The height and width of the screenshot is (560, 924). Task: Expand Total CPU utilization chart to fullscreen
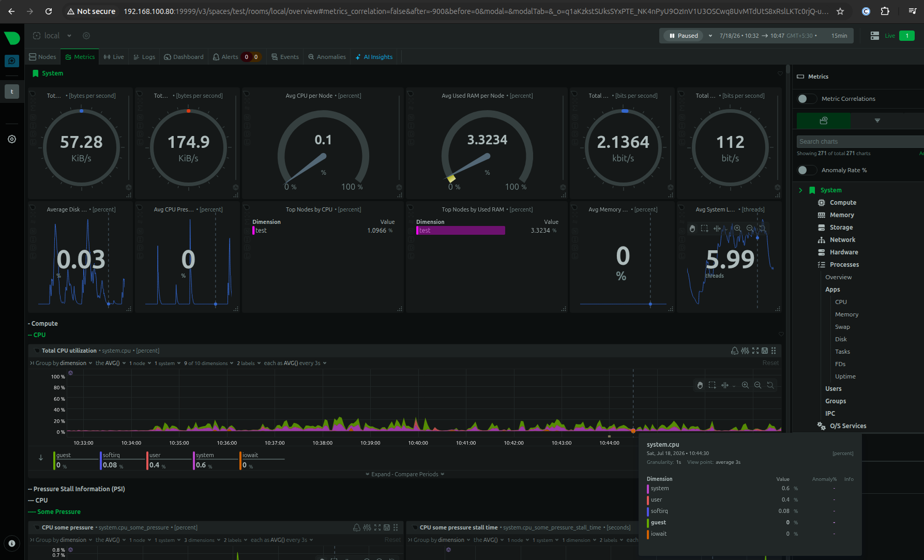click(755, 351)
